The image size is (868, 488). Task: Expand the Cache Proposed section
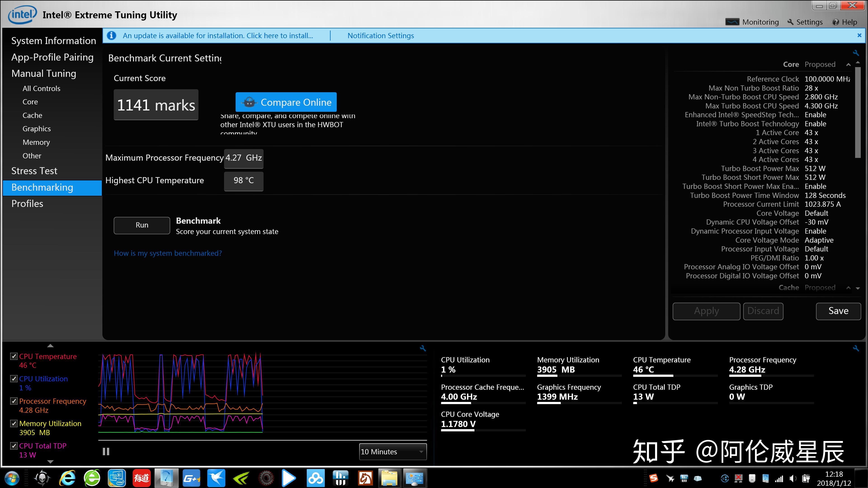coord(848,288)
